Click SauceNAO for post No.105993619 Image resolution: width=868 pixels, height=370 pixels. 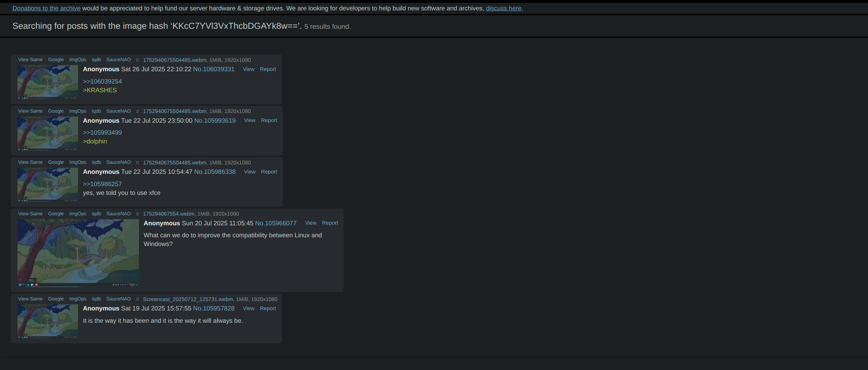point(119,111)
